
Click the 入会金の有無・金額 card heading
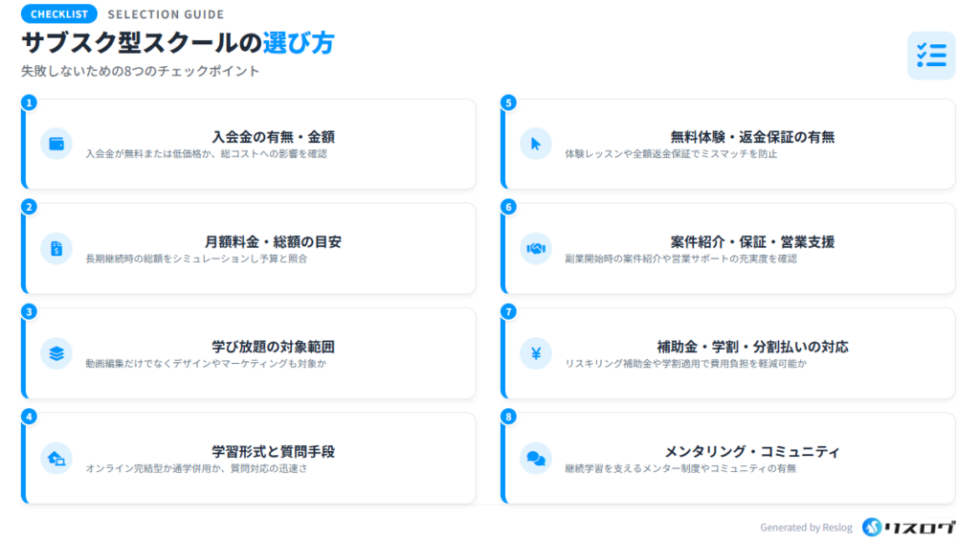pyautogui.click(x=273, y=137)
